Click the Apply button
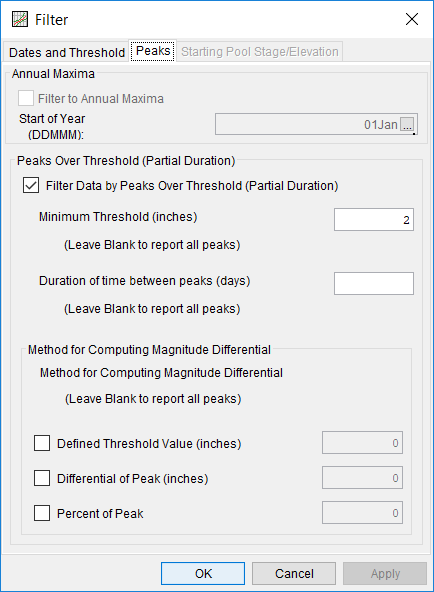434x592 pixels. [385, 574]
